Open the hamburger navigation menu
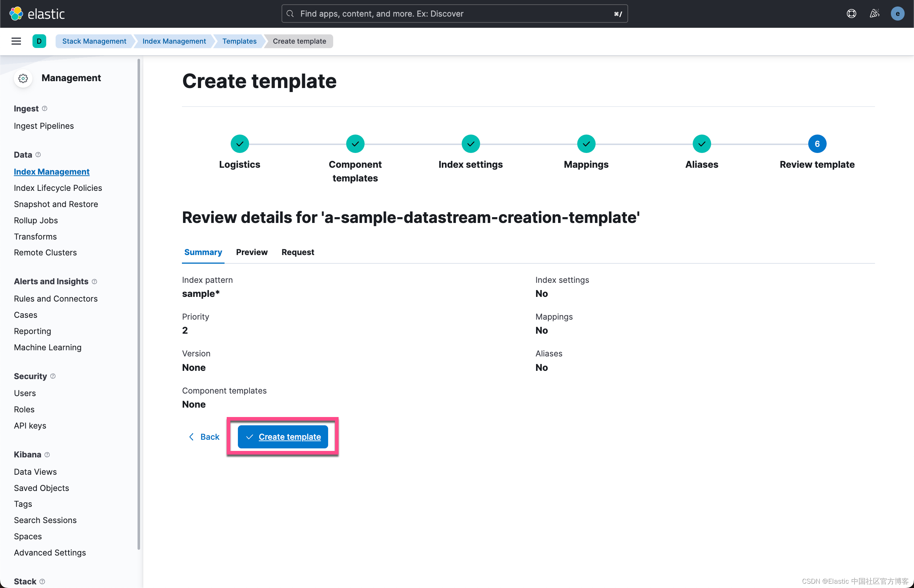914x588 pixels. tap(16, 41)
